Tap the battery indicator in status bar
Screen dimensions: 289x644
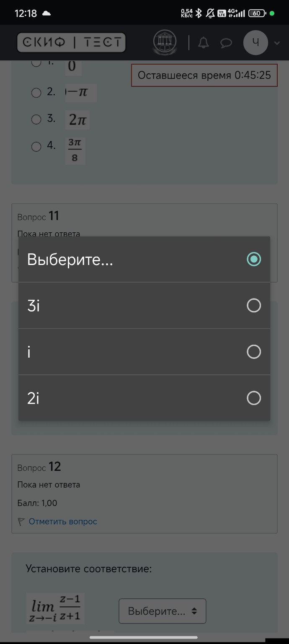[x=257, y=13]
